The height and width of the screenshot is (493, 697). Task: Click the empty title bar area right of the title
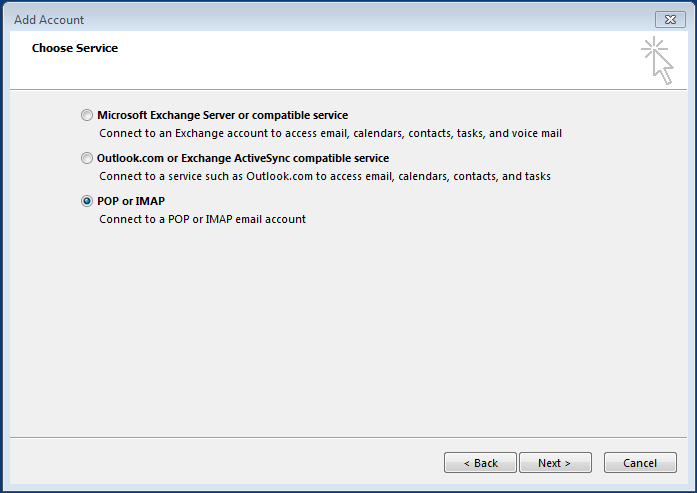[x=350, y=19]
